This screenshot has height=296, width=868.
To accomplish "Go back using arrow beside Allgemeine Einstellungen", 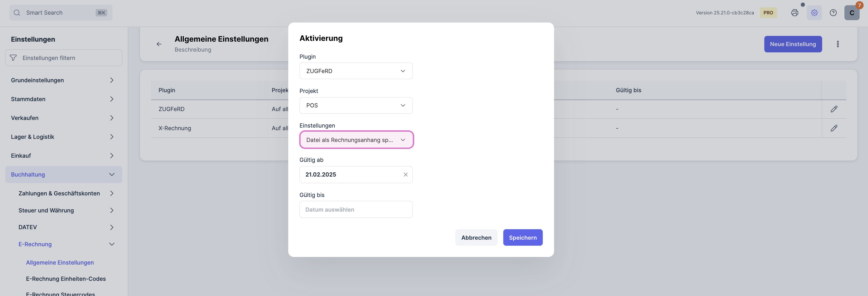I will [x=159, y=44].
